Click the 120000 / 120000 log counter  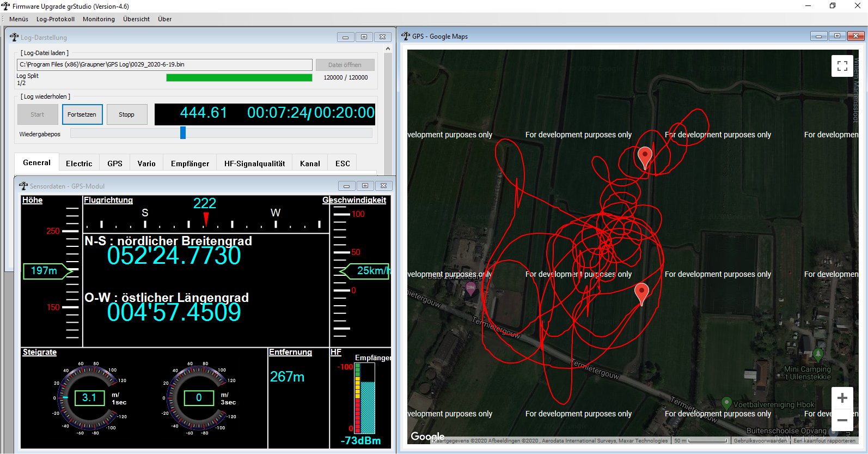(346, 77)
